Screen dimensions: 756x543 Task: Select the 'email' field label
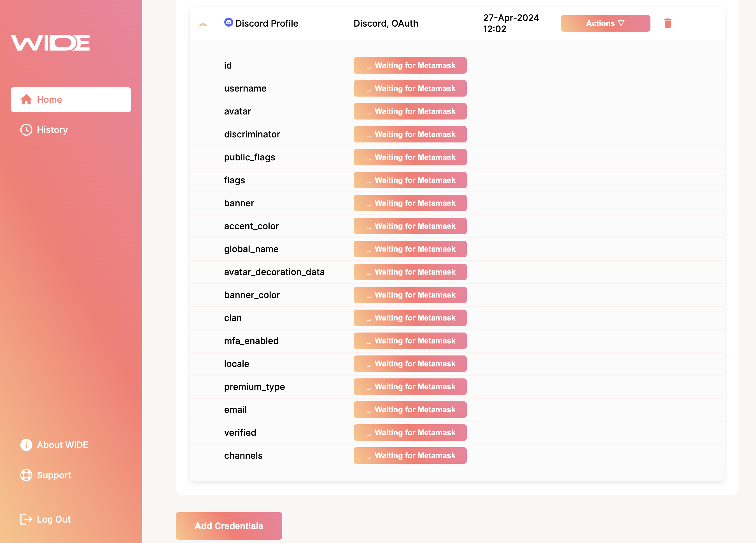coord(235,410)
